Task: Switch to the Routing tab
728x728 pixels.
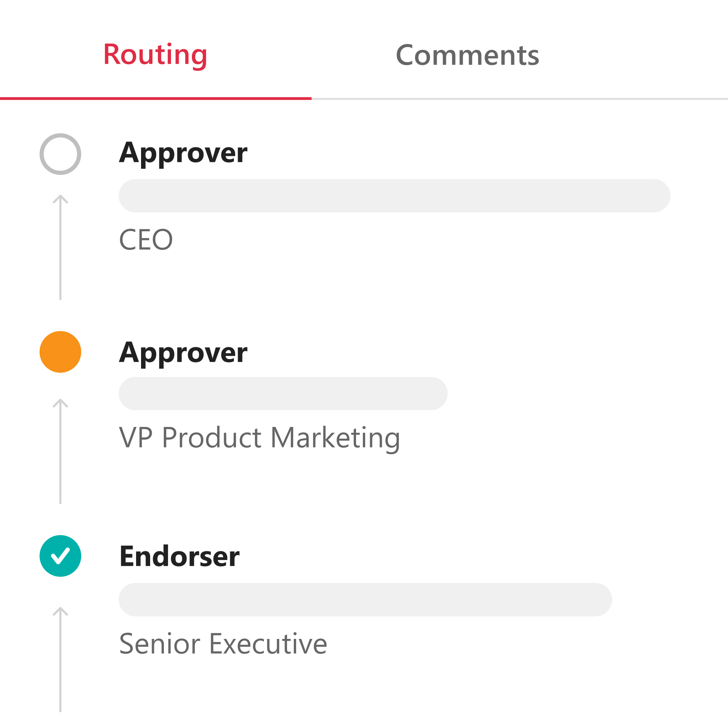Action: [x=155, y=55]
